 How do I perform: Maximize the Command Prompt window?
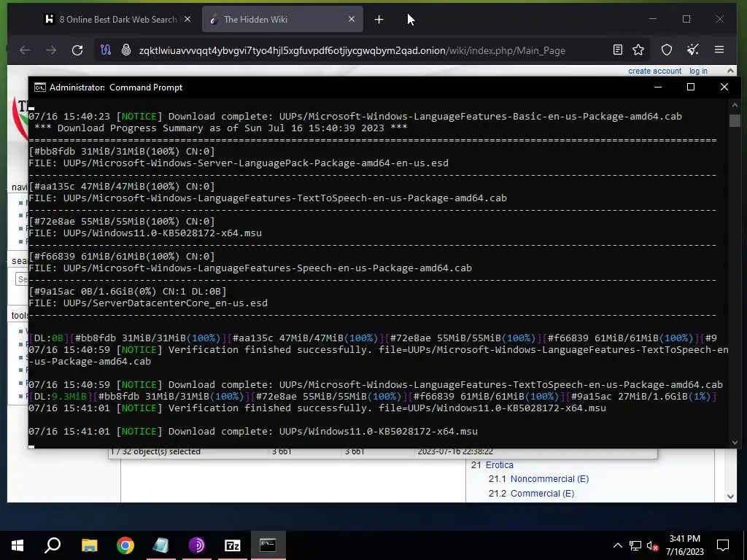691,87
